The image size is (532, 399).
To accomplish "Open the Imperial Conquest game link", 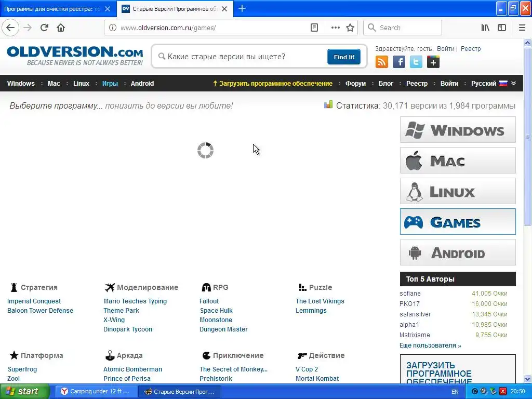I will 34,301.
